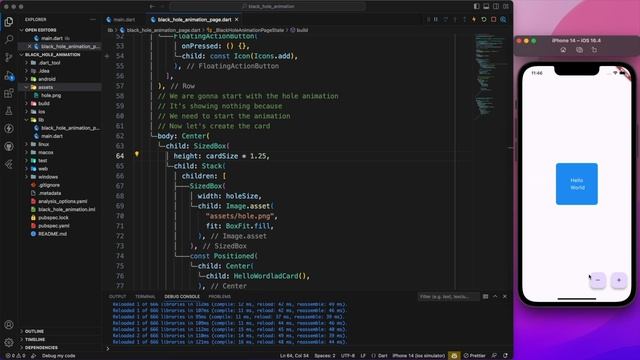Expand the Dependencies section

(41, 348)
